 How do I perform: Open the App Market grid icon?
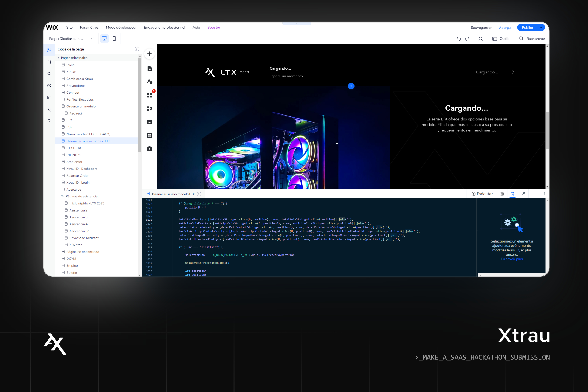[150, 95]
